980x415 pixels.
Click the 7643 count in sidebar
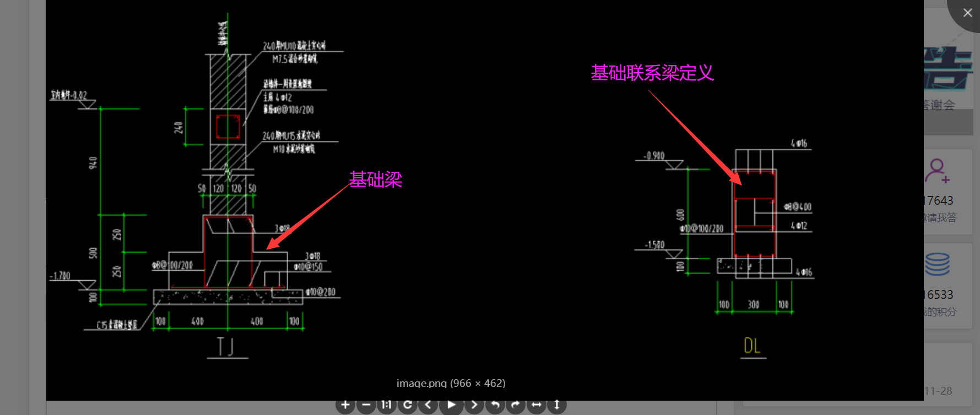tap(939, 200)
